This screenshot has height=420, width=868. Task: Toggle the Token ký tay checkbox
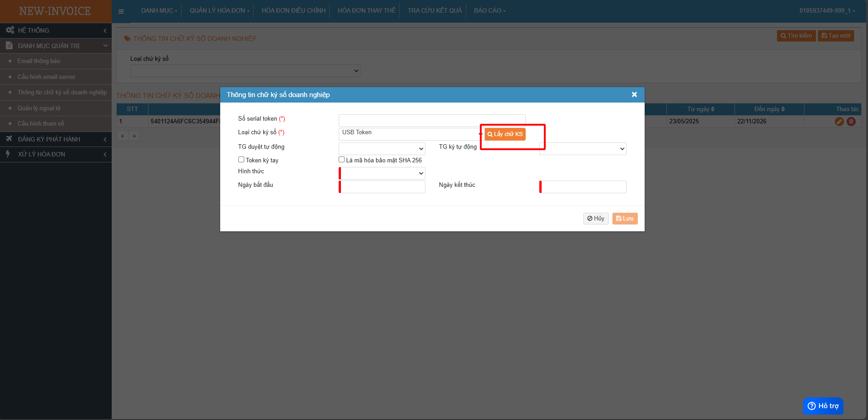(x=241, y=160)
